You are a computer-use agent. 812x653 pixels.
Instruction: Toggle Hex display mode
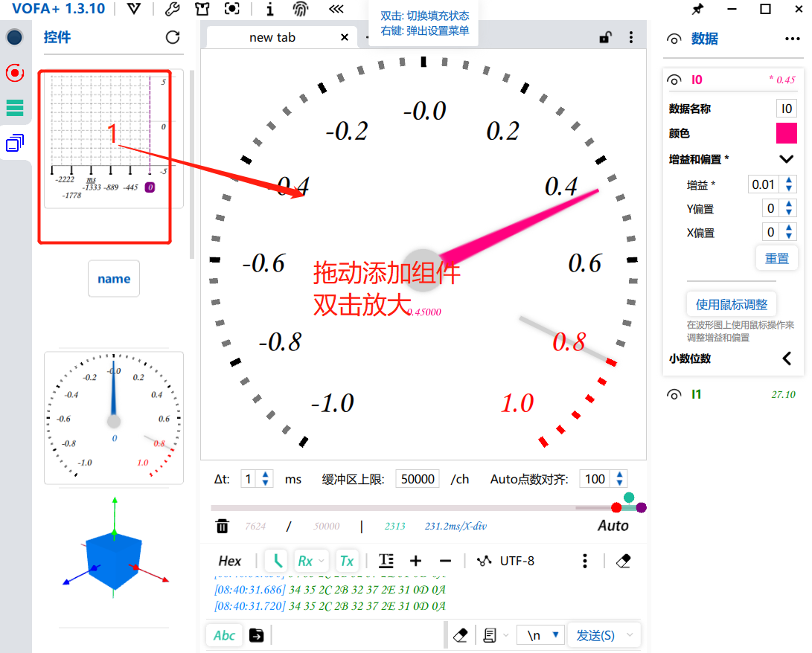coord(229,560)
